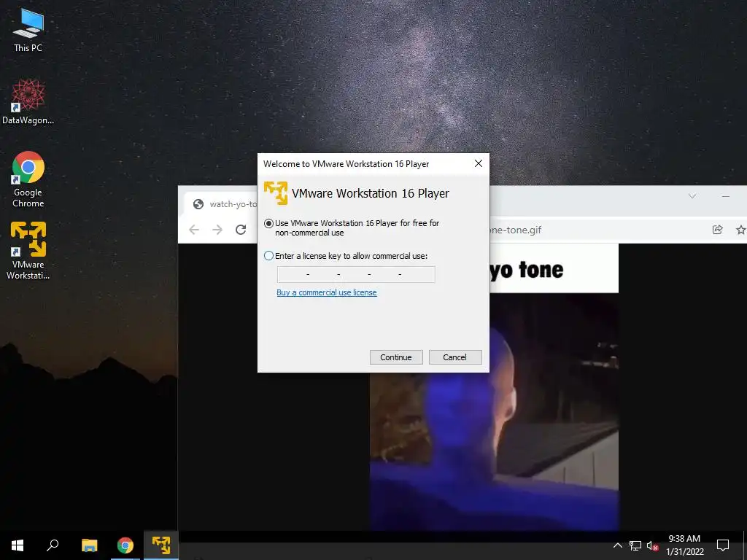Open taskbar search
The width and height of the screenshot is (747, 560).
(x=53, y=545)
